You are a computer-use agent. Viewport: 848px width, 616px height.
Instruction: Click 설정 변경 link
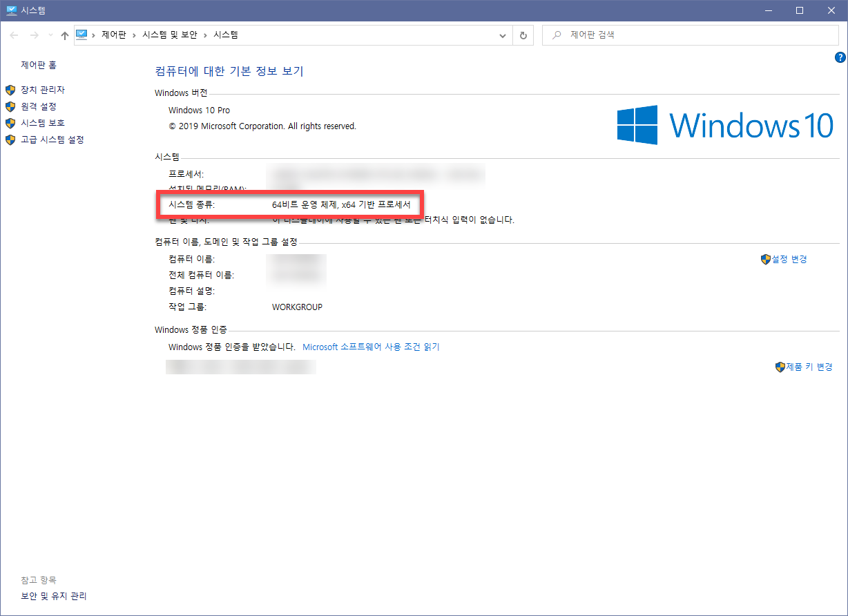pyautogui.click(x=789, y=259)
